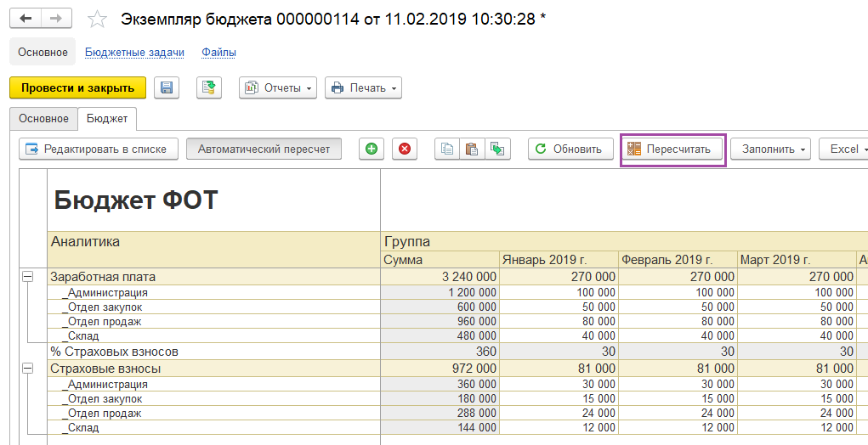The image size is (868, 445).
Task: Click the Февраль 2019 г. column header
Action: 678,260
